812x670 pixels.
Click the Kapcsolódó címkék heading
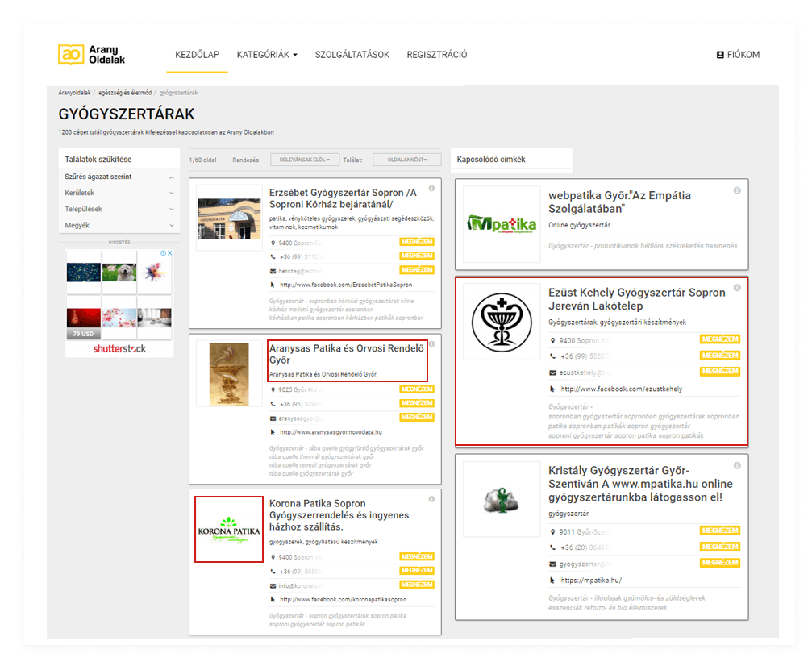(x=491, y=160)
